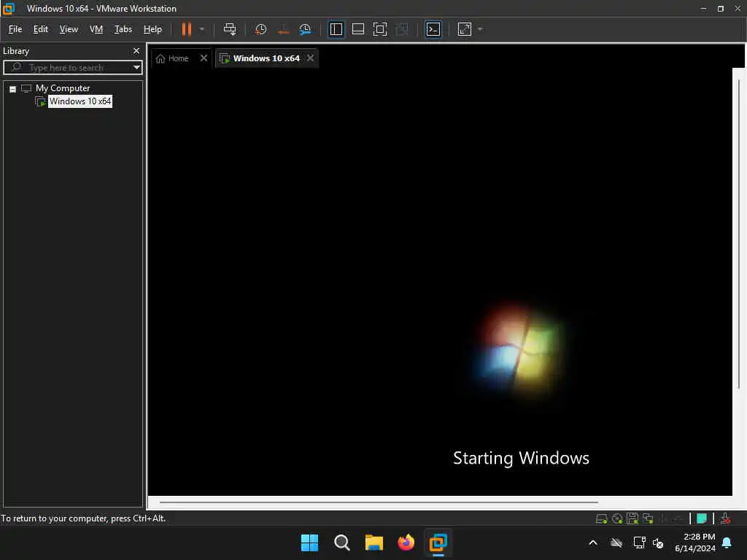Open File Explorer from the taskbar

point(374,542)
